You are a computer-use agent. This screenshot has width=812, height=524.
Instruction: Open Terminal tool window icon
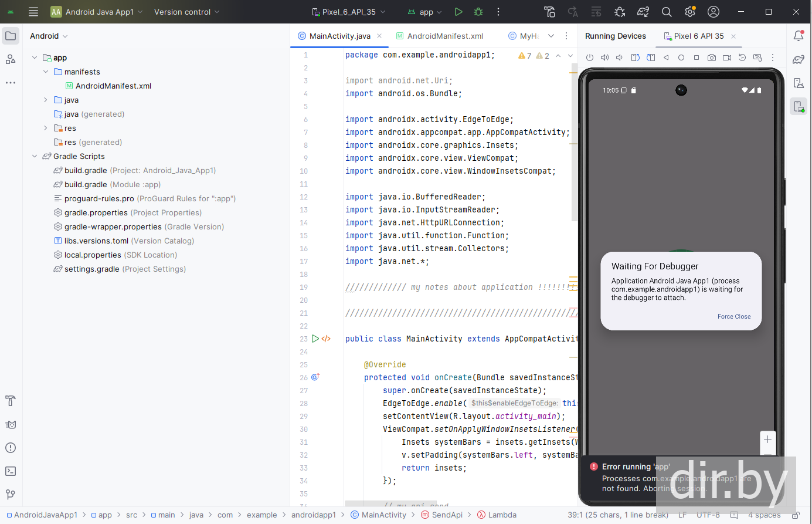click(x=11, y=471)
